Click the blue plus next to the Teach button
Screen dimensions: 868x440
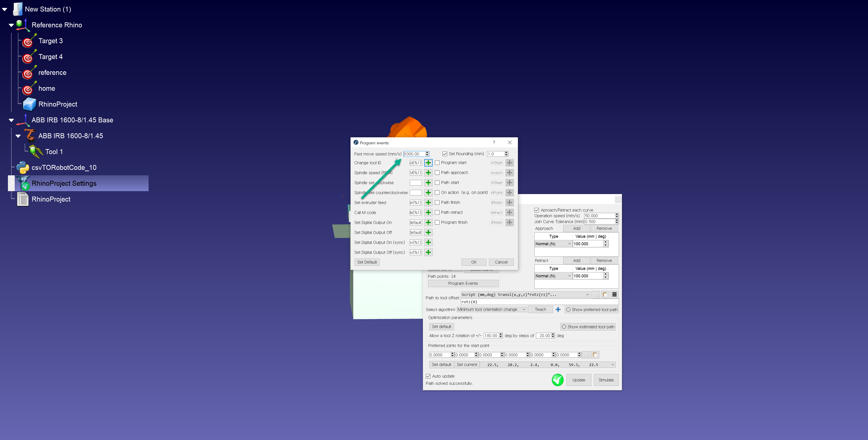pyautogui.click(x=558, y=309)
